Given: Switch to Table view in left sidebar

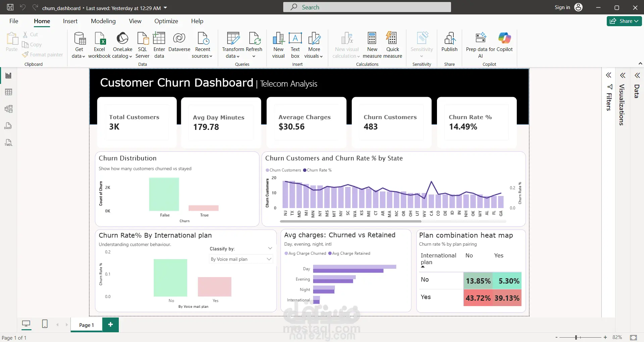Looking at the screenshot, I should (x=8, y=92).
